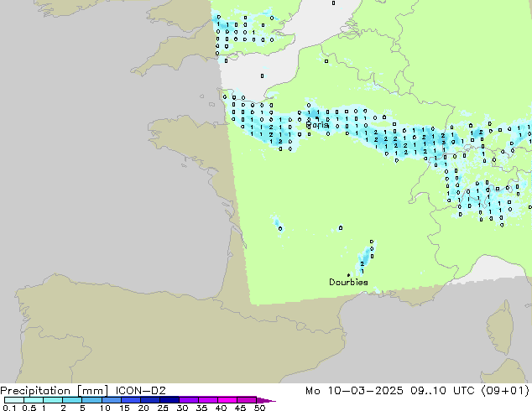This screenshot has height=411, width=532.
Task: Click the date 'Mo 10-03-2025' text
Action: click(x=354, y=391)
